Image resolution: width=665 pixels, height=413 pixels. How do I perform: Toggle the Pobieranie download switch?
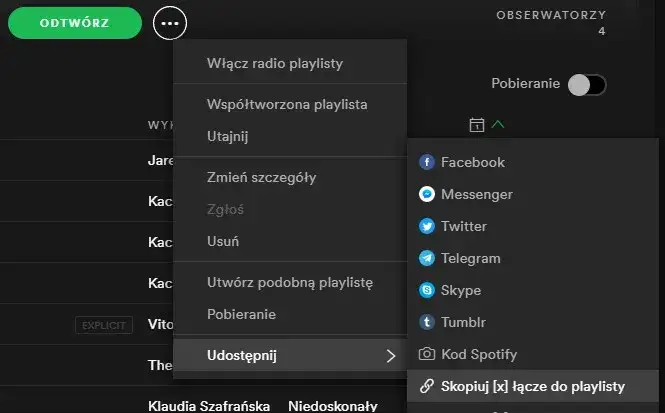click(x=587, y=84)
